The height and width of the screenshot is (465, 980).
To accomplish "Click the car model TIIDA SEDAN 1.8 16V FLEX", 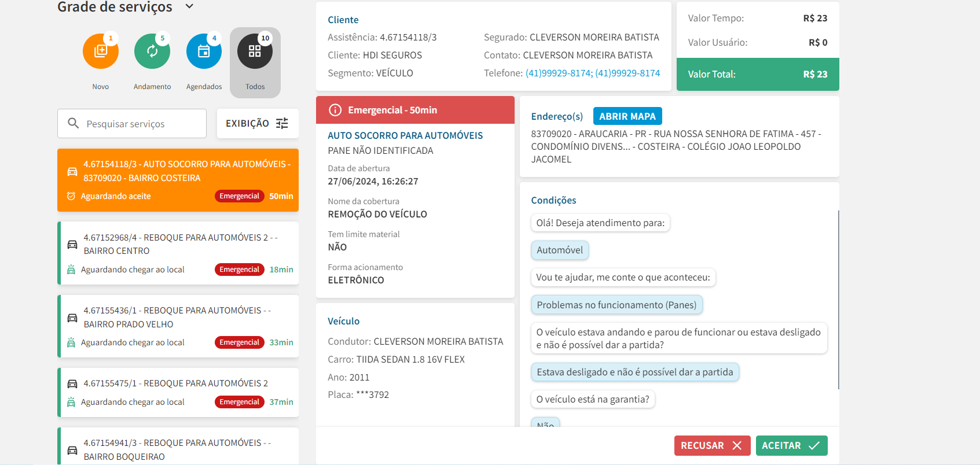I will click(410, 359).
